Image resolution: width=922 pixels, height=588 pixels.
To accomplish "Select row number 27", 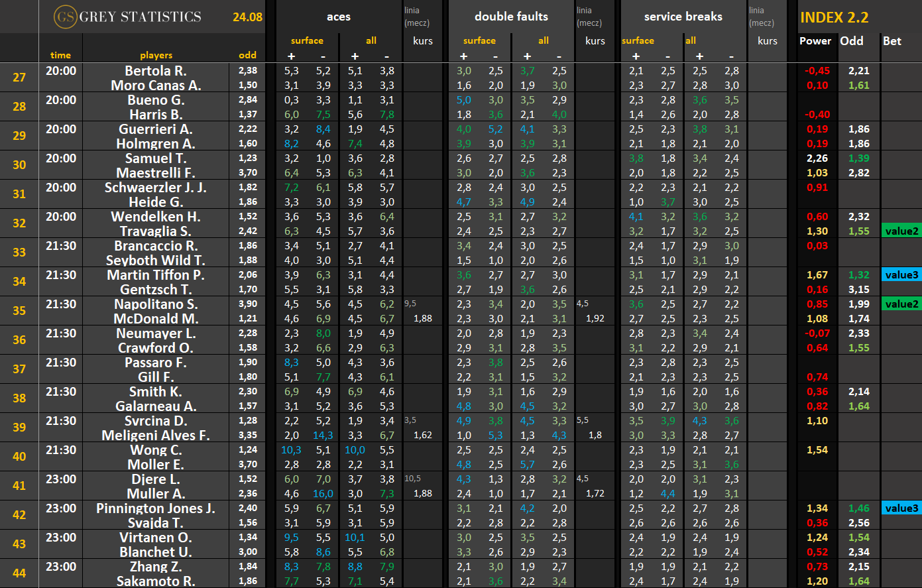I will 19,77.
